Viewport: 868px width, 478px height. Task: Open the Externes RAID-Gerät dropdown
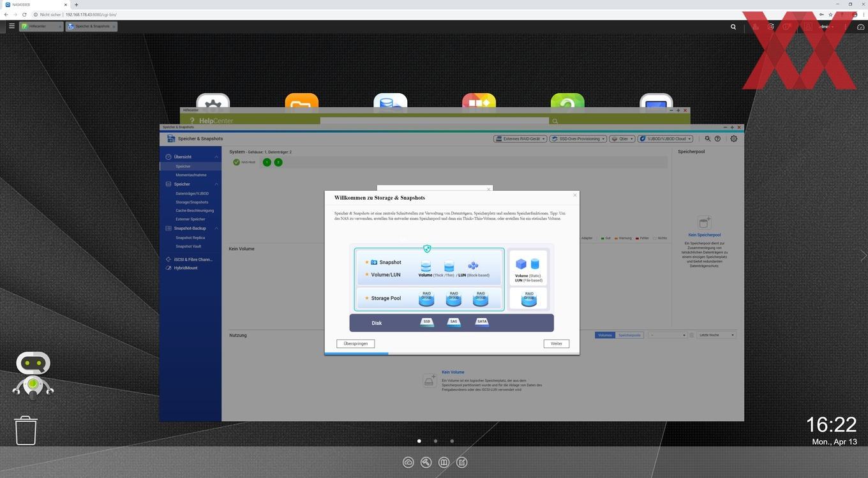(520, 138)
